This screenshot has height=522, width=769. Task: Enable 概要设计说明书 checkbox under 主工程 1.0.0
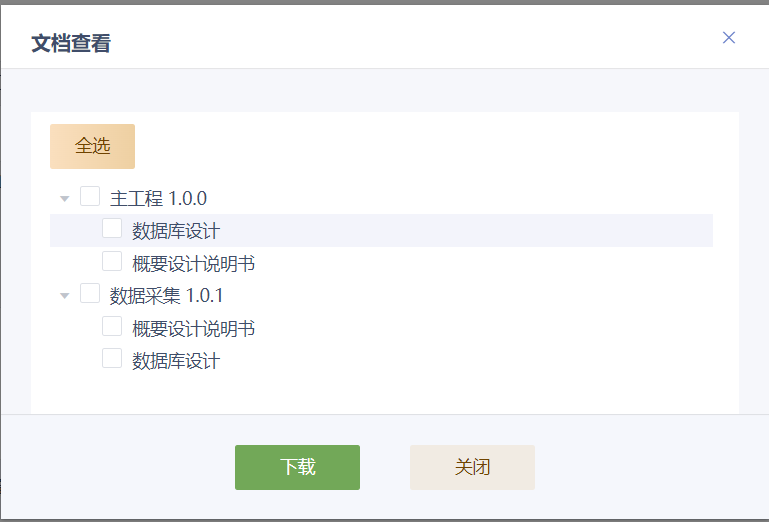click(x=112, y=262)
